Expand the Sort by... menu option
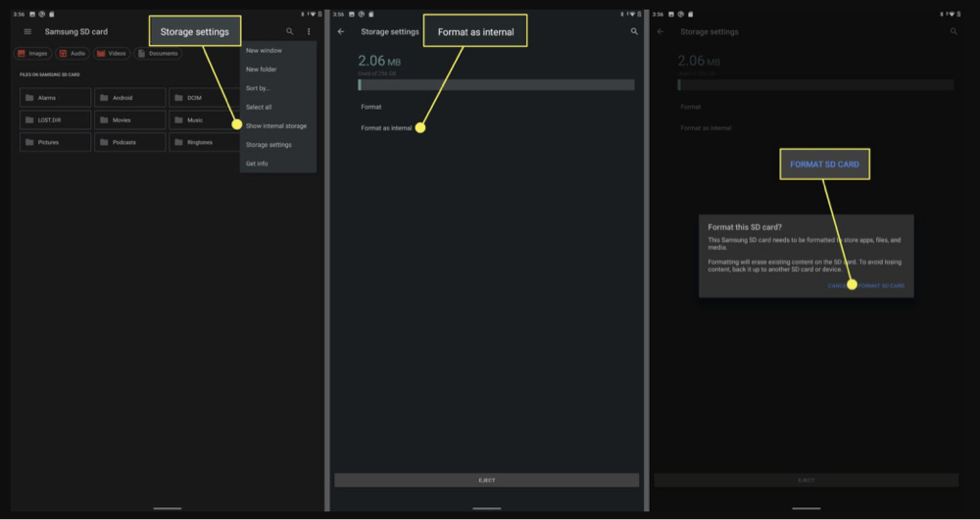 [x=259, y=88]
